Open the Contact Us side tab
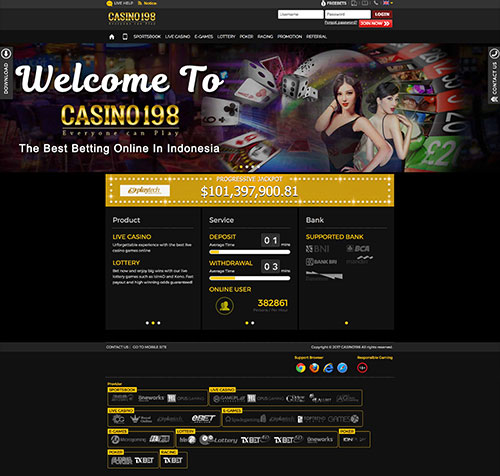Image resolution: width=500 pixels, height=476 pixels. 494,75
